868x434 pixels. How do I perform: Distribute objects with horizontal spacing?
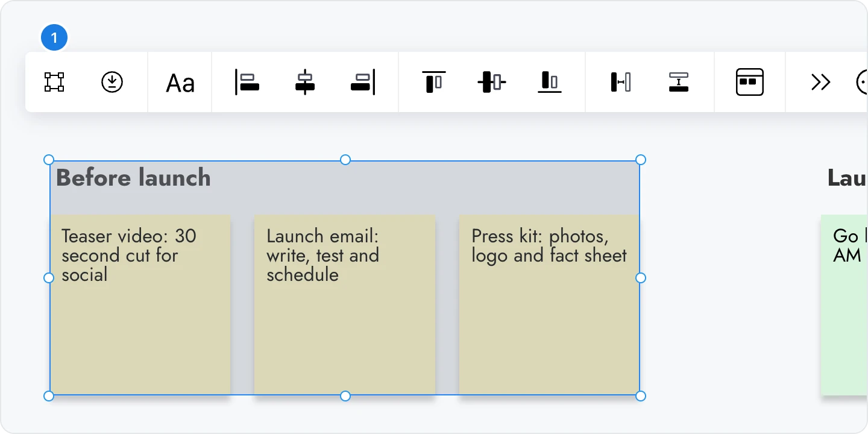click(x=621, y=82)
